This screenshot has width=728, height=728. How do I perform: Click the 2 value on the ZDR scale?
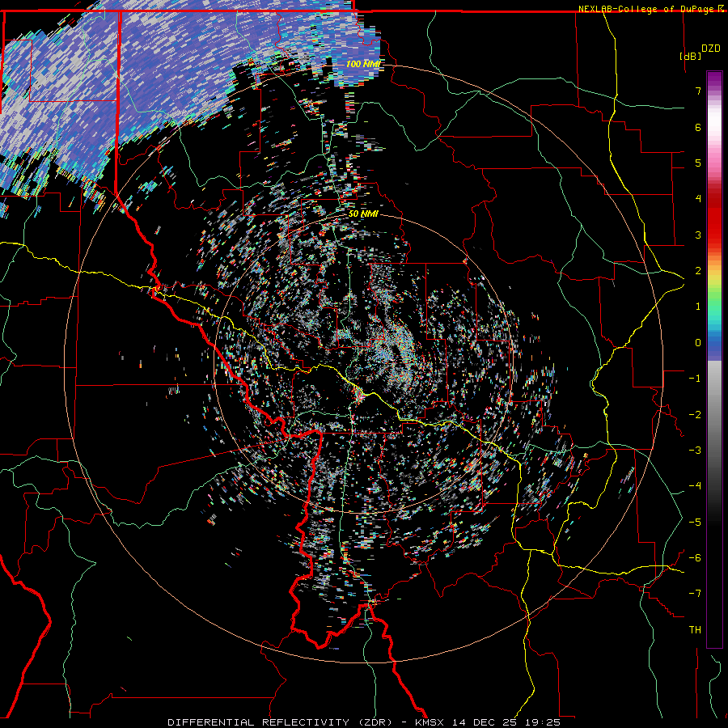[x=698, y=271]
